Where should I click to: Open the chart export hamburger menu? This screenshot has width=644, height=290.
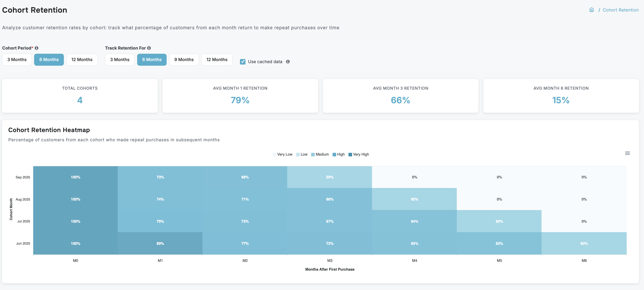click(627, 153)
